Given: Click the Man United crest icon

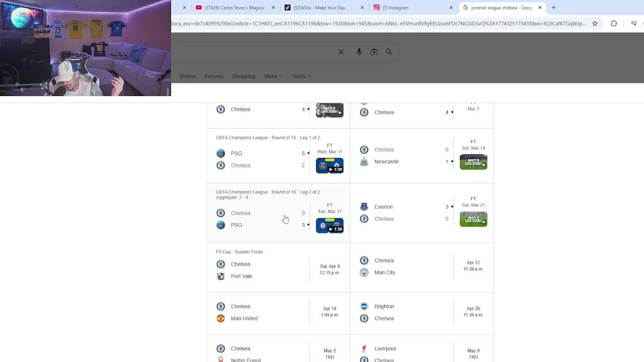Looking at the screenshot, I should coord(220,318).
